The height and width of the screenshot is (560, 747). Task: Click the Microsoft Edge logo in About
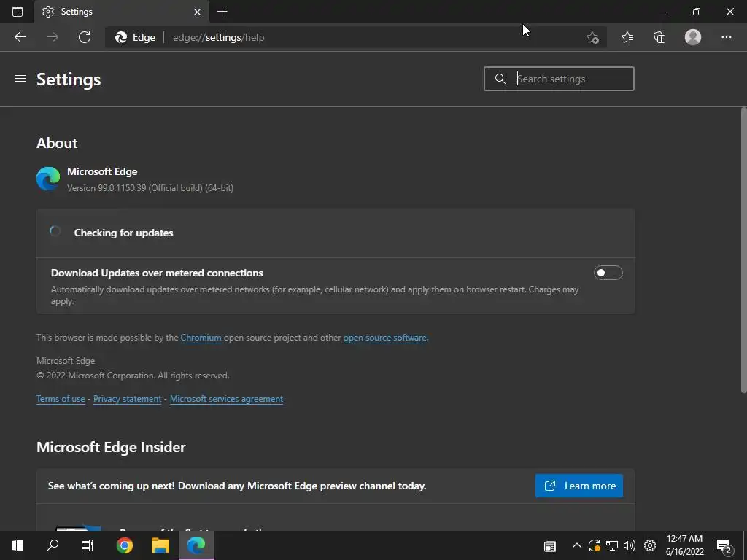coord(48,179)
